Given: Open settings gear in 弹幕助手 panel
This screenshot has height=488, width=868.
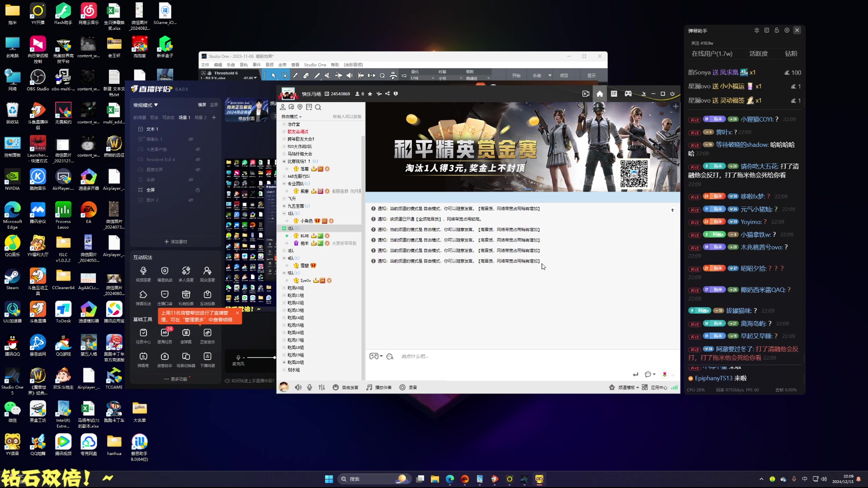Looking at the screenshot, I should click(787, 30).
